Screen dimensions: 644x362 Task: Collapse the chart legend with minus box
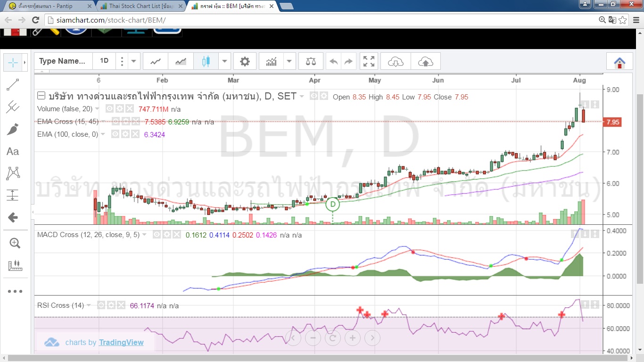(41, 96)
